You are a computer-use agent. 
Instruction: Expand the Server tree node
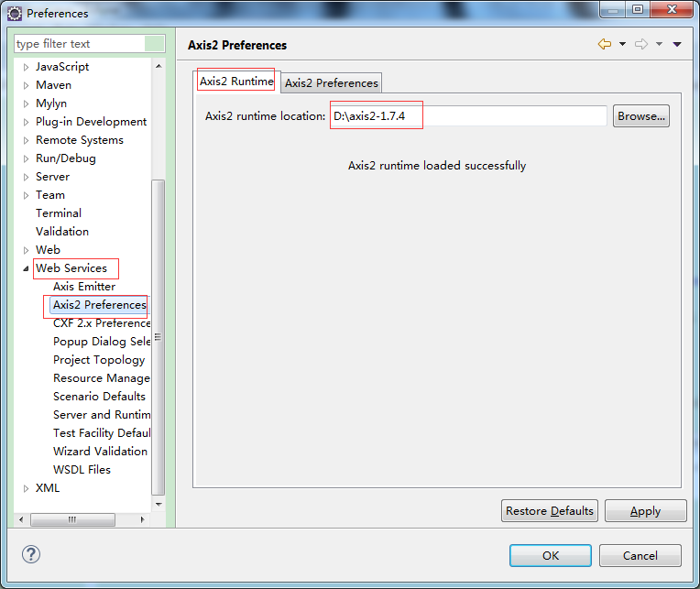click(x=26, y=177)
